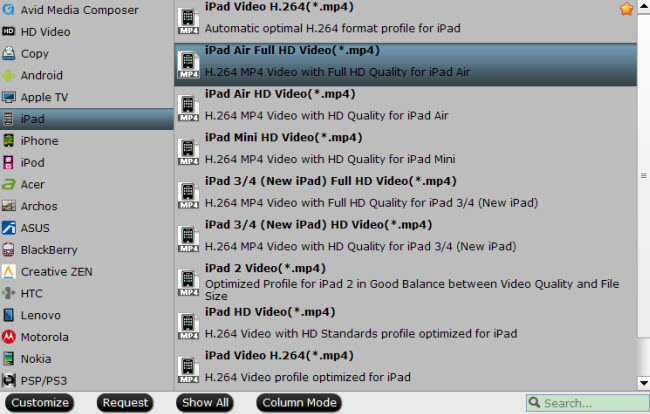Click the BlackBerry phone icon
The height and width of the screenshot is (414, 650).
(x=8, y=250)
